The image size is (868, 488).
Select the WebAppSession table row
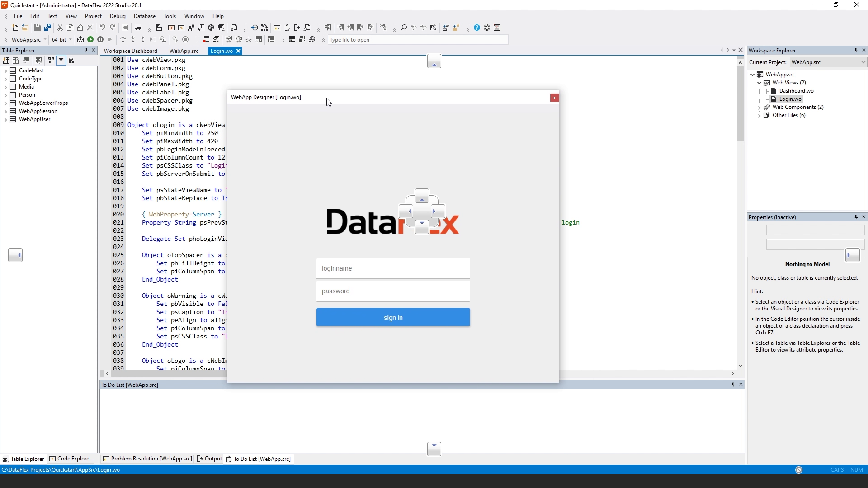point(38,111)
